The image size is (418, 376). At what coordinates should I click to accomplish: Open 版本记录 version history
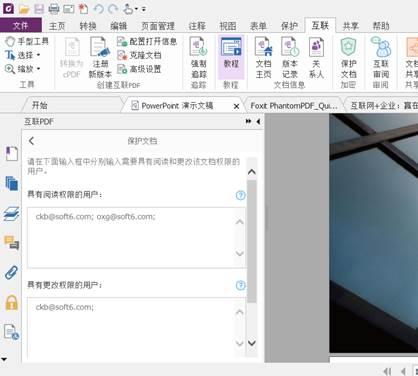pos(290,57)
